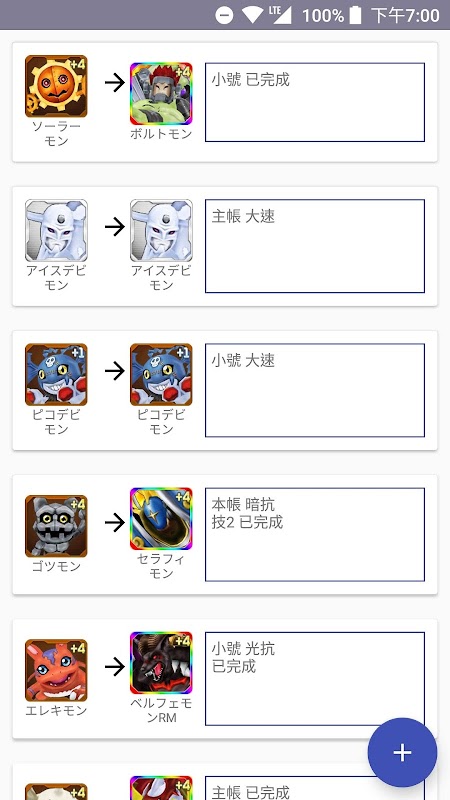Add a new entry with plus button
This screenshot has height=800, width=450.
coord(403,753)
